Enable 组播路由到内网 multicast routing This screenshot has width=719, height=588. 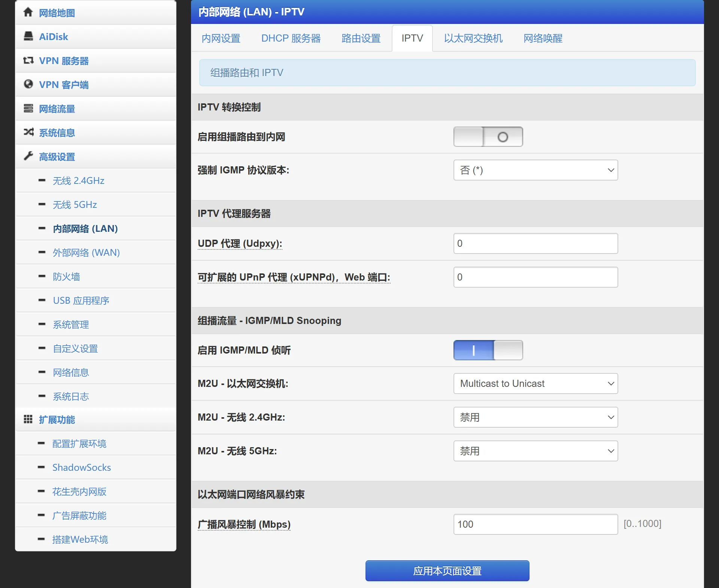[488, 137]
